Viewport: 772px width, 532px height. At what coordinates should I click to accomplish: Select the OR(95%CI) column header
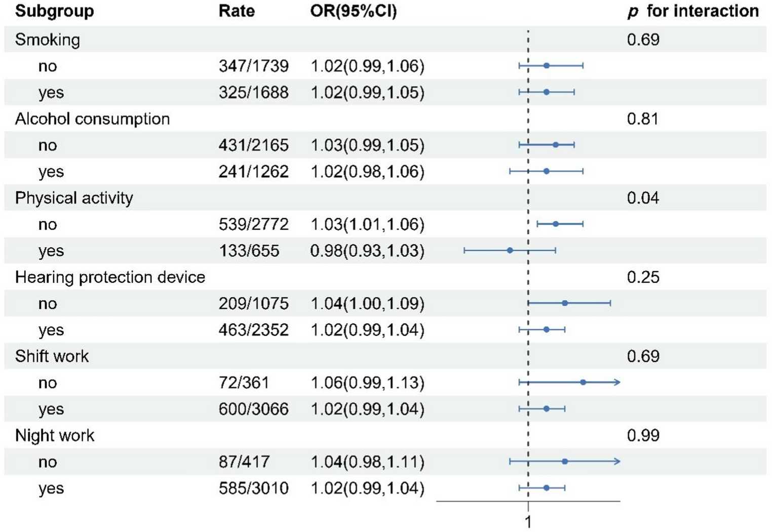[x=354, y=11]
